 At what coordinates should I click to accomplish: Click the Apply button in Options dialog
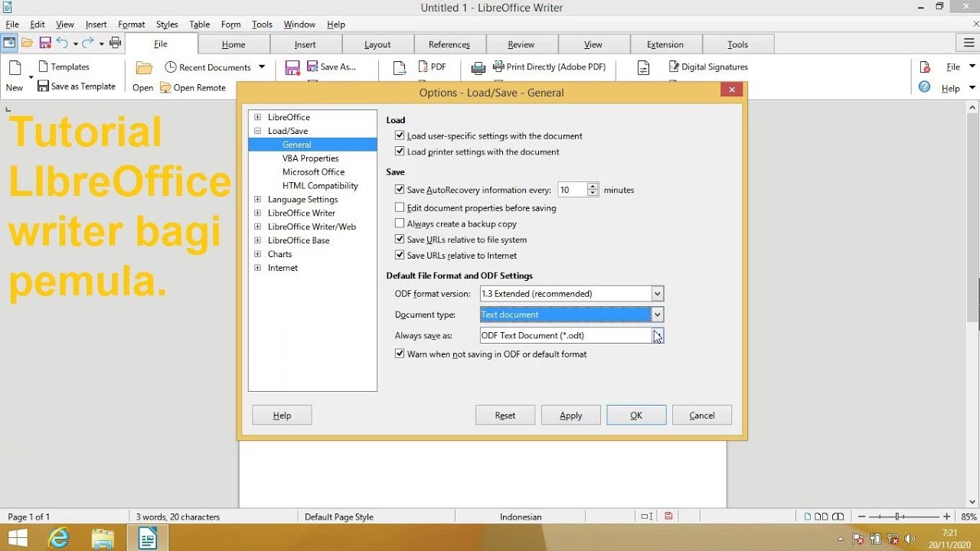click(571, 416)
